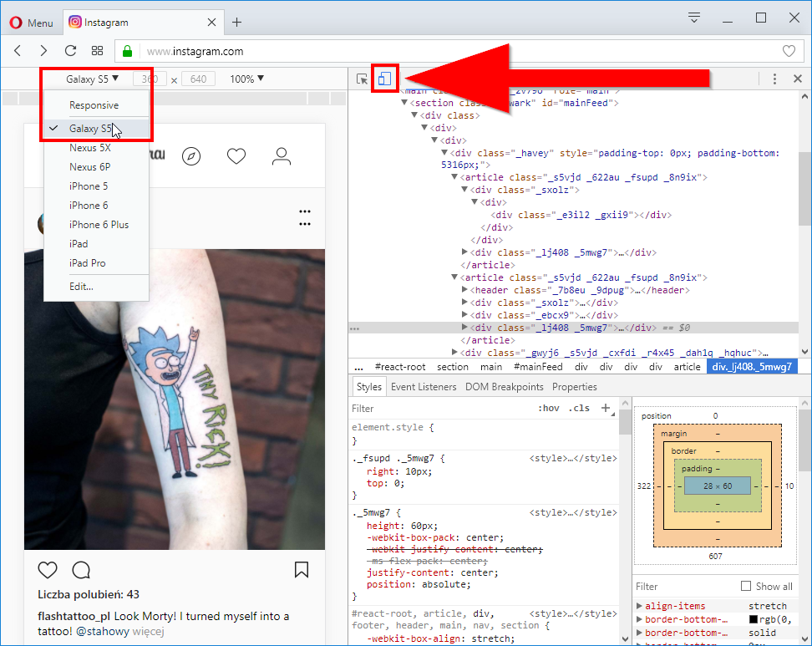Open the 100% zoom dropdown
Viewport: 812px width, 646px height.
246,79
